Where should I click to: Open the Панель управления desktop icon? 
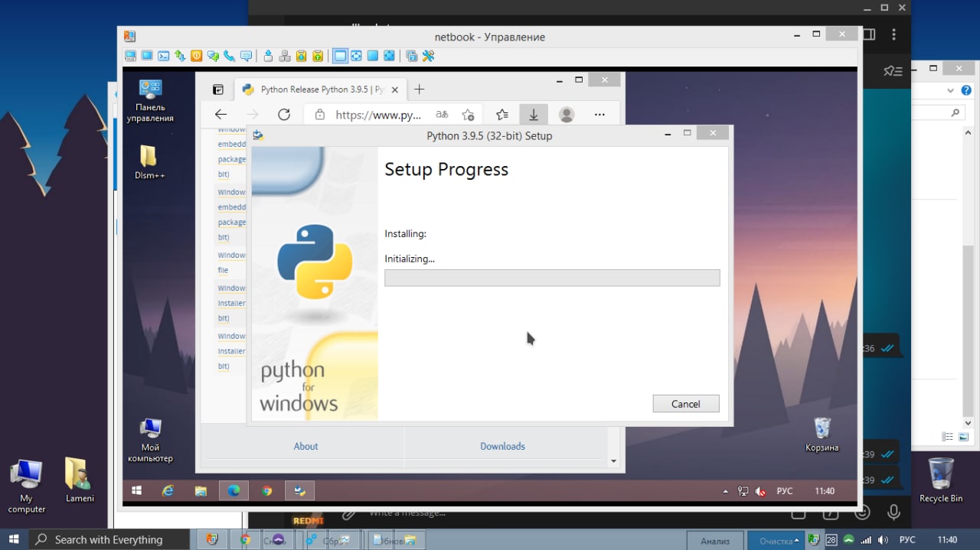[150, 100]
